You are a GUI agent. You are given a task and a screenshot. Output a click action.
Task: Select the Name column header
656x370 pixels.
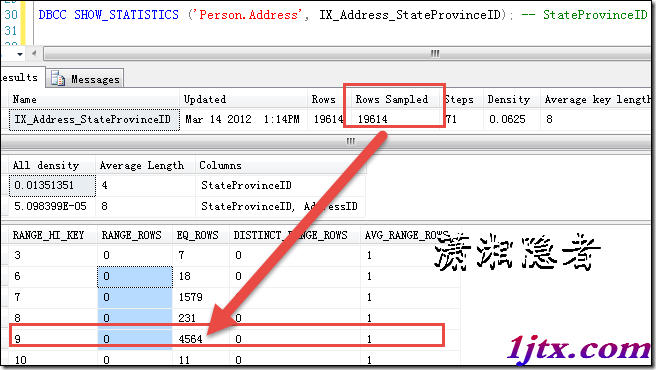click(x=94, y=99)
